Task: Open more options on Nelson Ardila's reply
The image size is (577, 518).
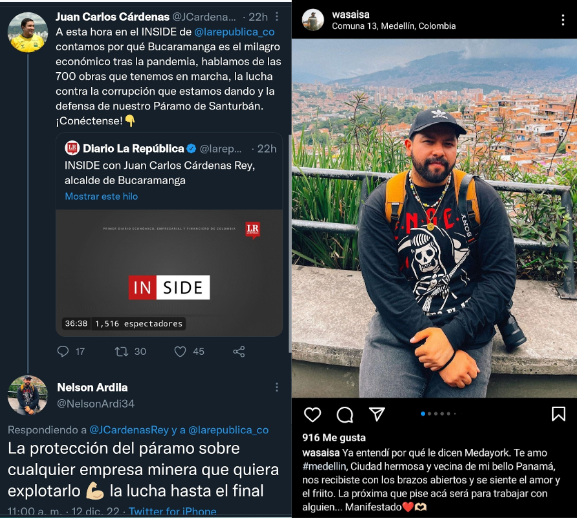Action: click(x=277, y=387)
